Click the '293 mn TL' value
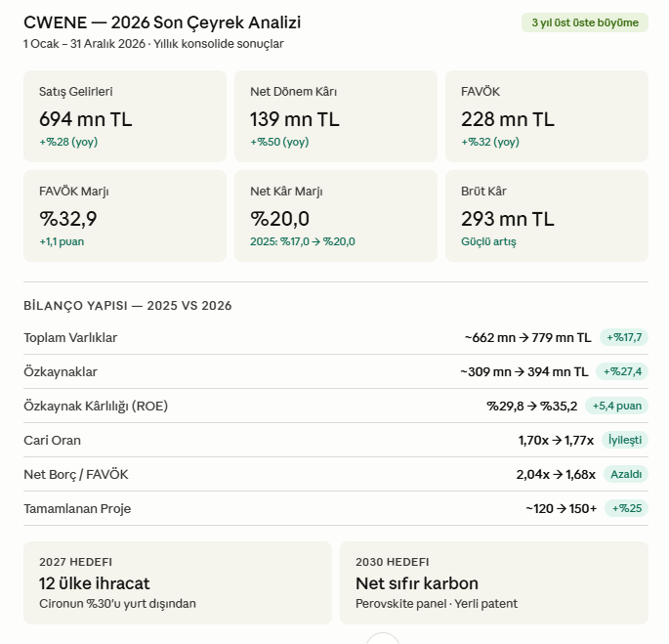Viewport: 669px width, 644px height. point(507,219)
